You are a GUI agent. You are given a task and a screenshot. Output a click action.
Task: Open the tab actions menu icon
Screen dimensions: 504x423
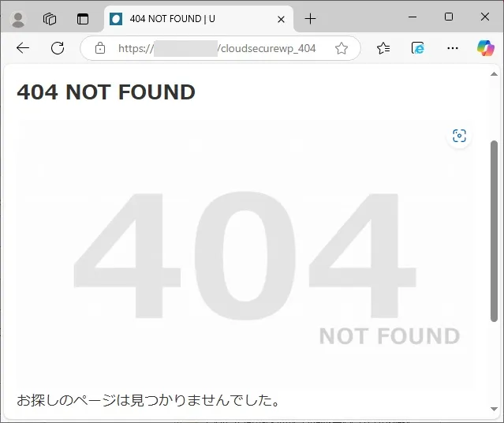[x=83, y=19]
